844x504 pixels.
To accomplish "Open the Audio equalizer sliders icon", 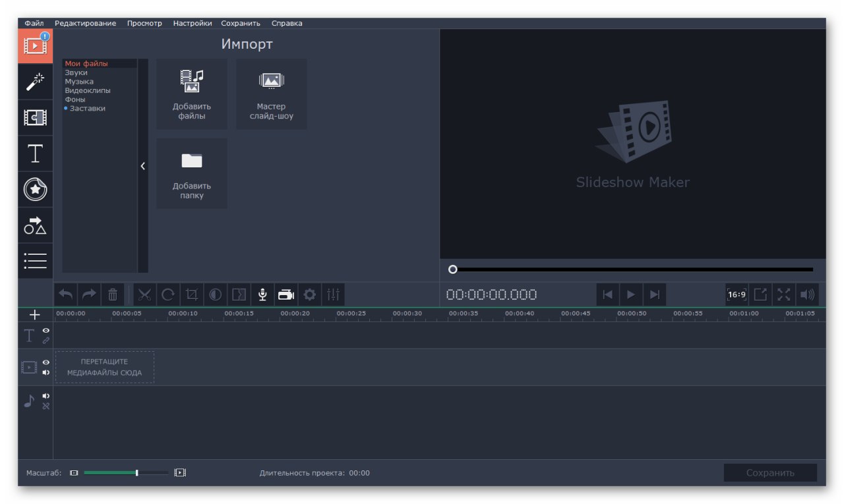I will point(333,294).
